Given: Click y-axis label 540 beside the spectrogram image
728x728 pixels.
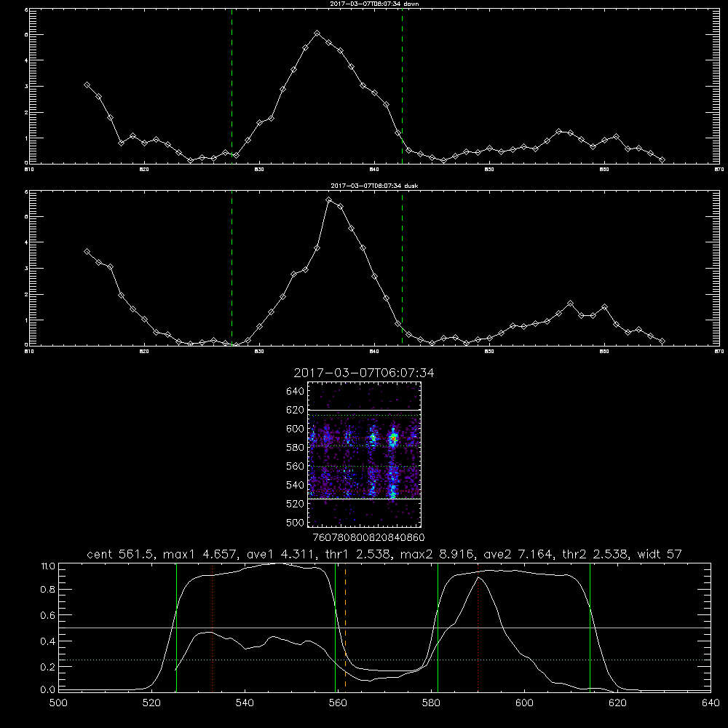Looking at the screenshot, I should point(296,485).
